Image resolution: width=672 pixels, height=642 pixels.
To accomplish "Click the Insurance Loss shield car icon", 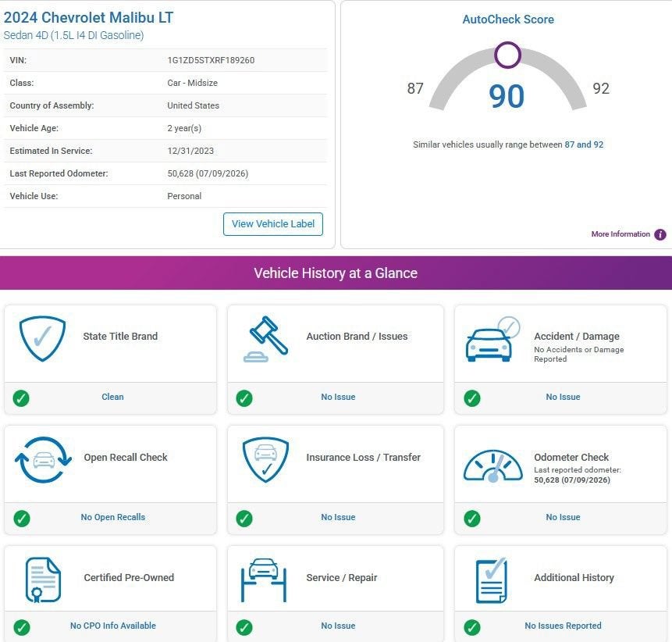I will (265, 460).
